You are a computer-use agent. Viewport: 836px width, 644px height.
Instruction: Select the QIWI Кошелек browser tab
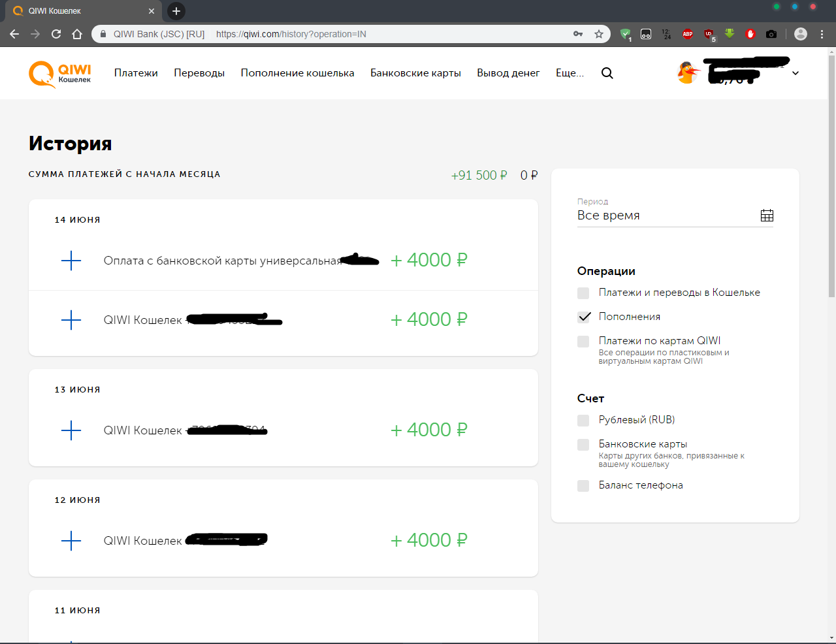[x=84, y=11]
